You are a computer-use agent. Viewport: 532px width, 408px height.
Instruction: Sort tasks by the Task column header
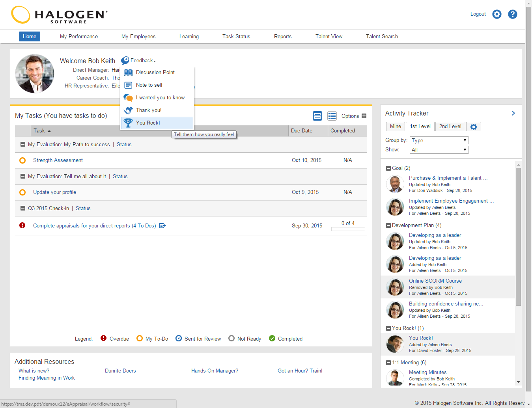coord(160,131)
